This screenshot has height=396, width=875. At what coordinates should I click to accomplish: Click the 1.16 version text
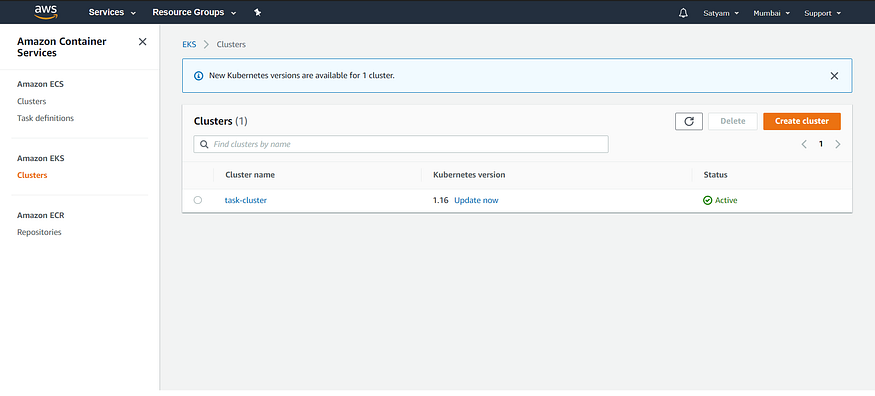point(441,200)
